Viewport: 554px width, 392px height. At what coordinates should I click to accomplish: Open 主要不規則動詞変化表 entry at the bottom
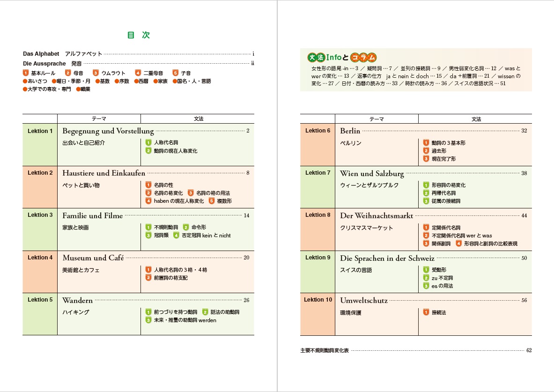point(325,350)
